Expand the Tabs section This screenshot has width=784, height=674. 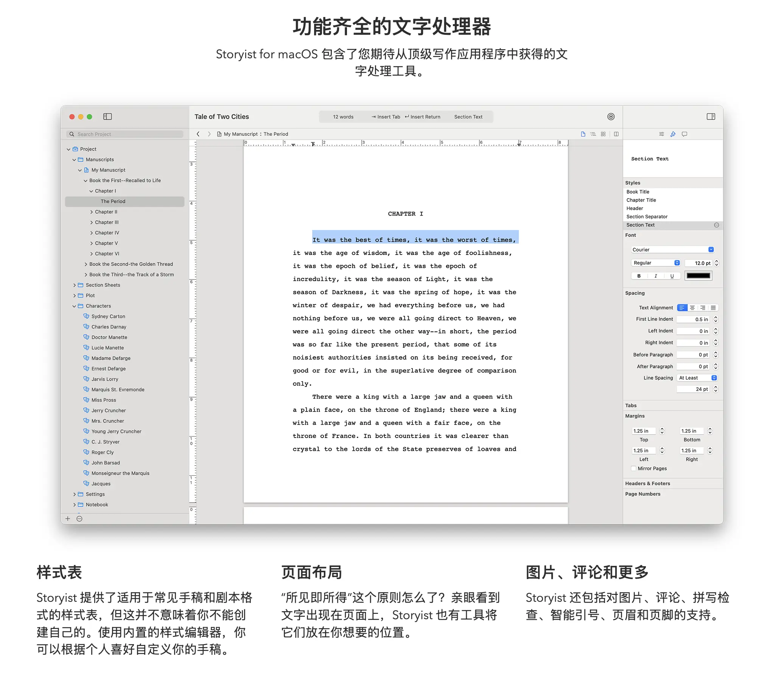(x=631, y=405)
